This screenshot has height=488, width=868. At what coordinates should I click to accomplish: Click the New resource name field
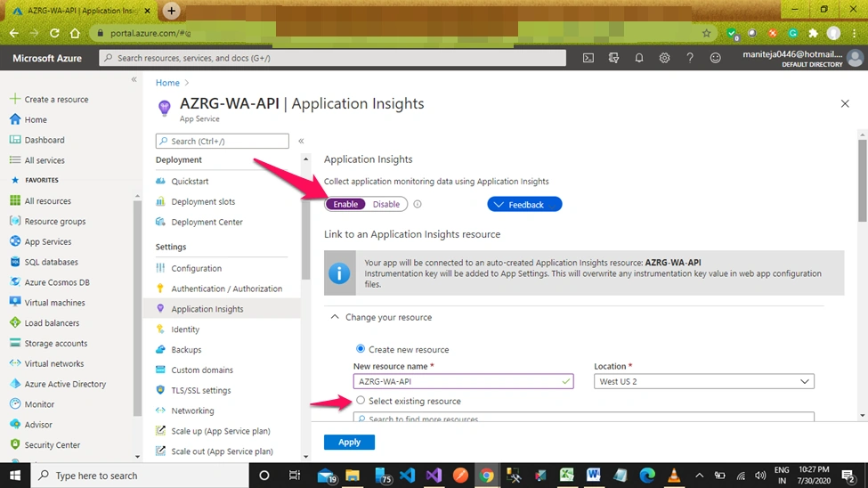coord(463,381)
